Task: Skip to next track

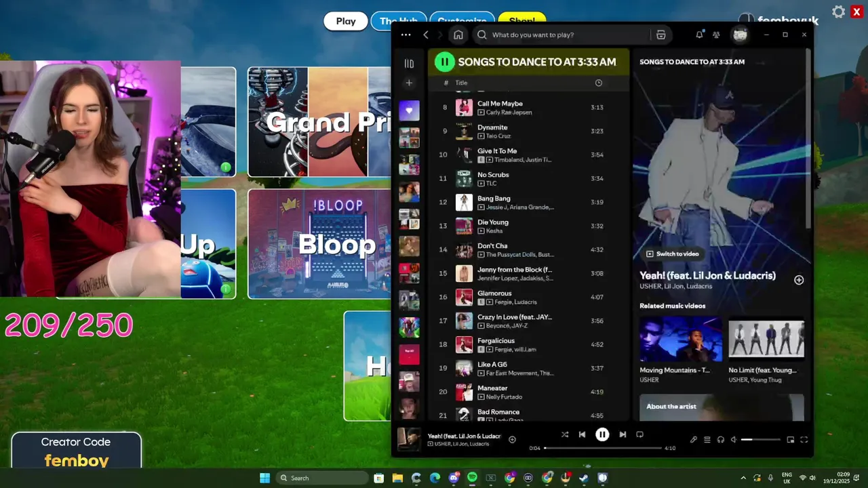Action: [623, 434]
